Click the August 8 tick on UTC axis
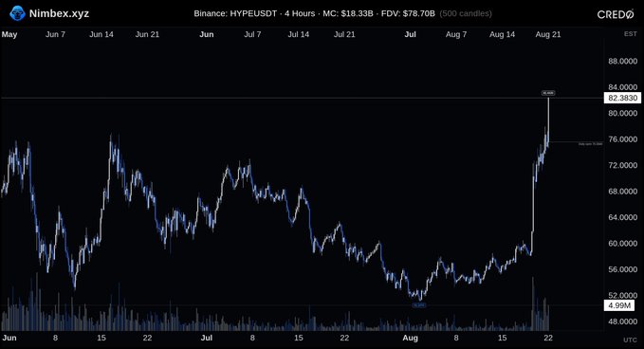 (456, 338)
